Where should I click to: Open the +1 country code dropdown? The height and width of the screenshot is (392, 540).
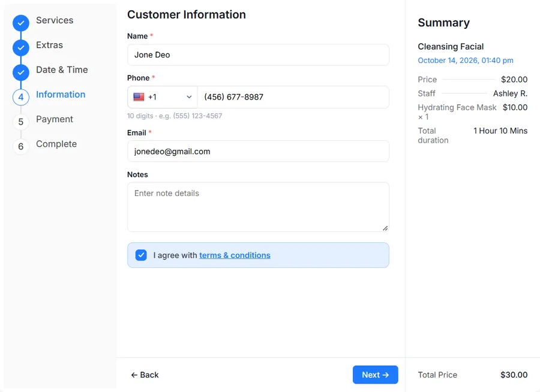(x=162, y=97)
